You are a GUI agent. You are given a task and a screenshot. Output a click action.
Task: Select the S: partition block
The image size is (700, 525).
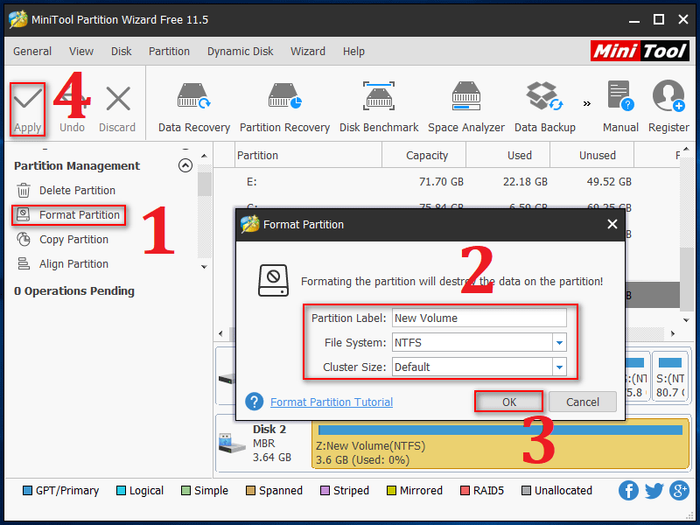(x=670, y=377)
